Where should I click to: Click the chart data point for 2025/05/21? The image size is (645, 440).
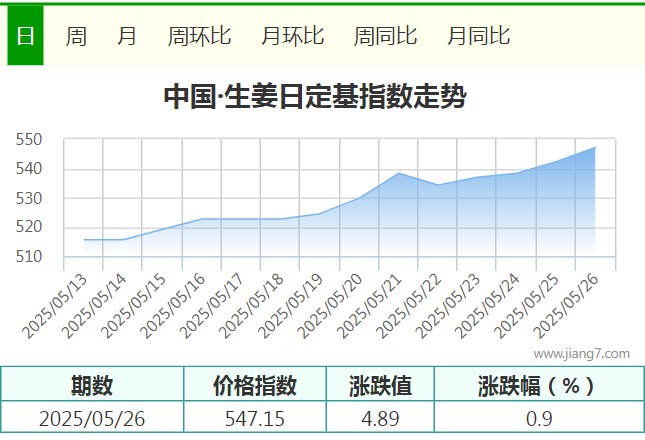click(x=399, y=173)
